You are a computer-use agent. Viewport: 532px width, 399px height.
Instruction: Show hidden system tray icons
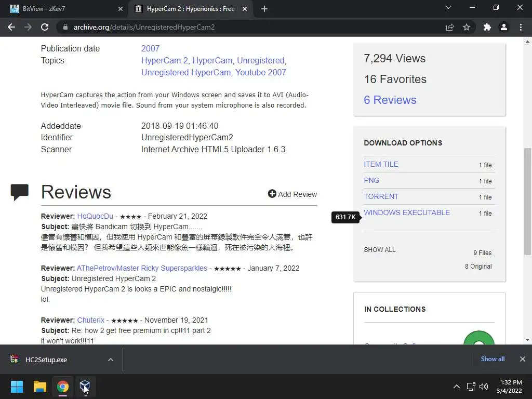pyautogui.click(x=457, y=387)
